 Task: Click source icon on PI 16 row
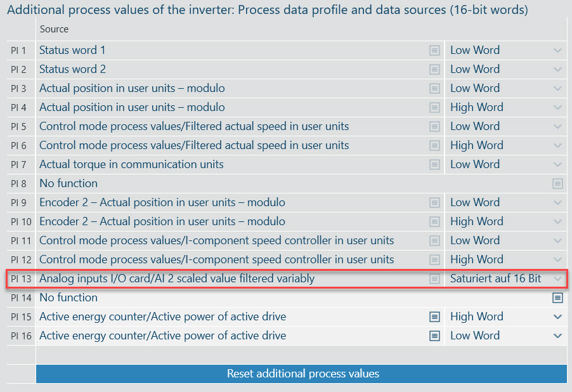click(x=434, y=336)
